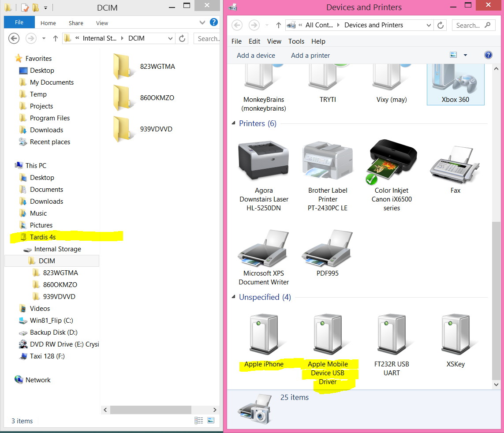Select the Microsoft XPS Document Writer icon

pos(263,248)
